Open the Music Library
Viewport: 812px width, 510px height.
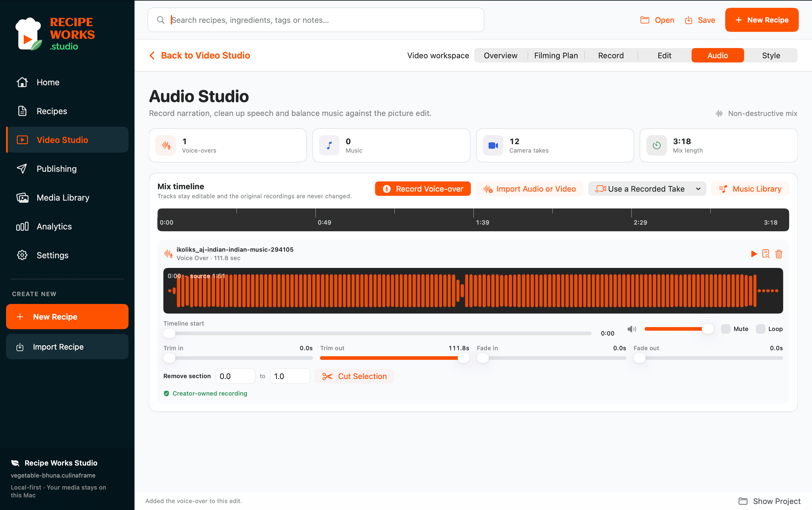(750, 189)
